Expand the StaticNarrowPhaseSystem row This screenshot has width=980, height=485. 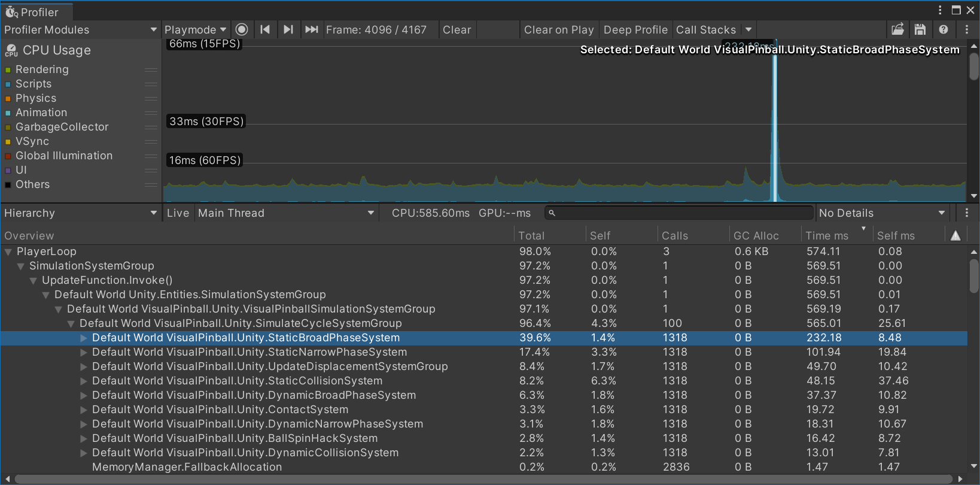pyautogui.click(x=84, y=353)
